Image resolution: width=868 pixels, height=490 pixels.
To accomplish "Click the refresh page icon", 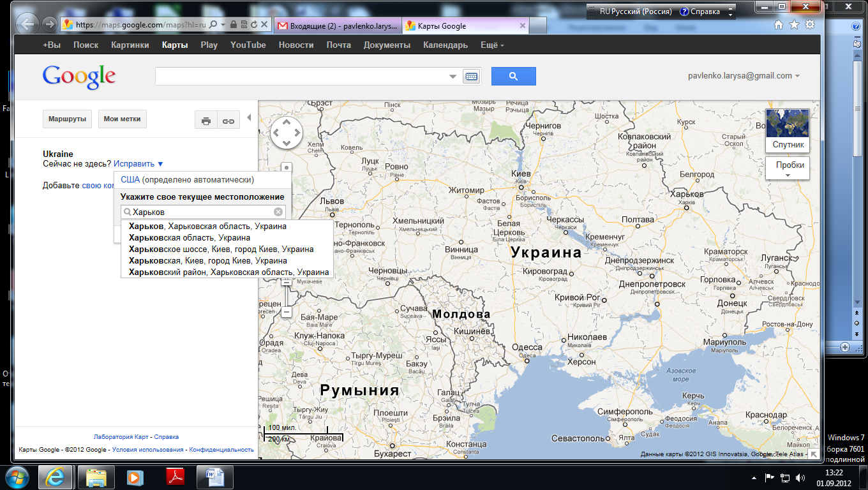I will (255, 25).
